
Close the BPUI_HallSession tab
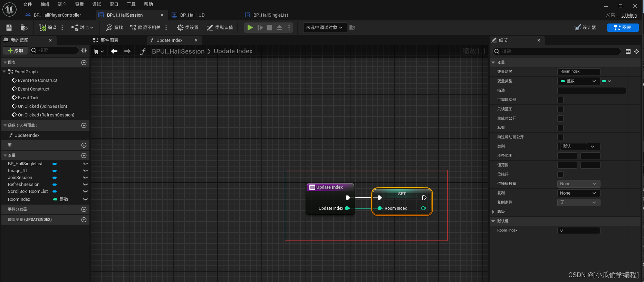pyautogui.click(x=162, y=15)
